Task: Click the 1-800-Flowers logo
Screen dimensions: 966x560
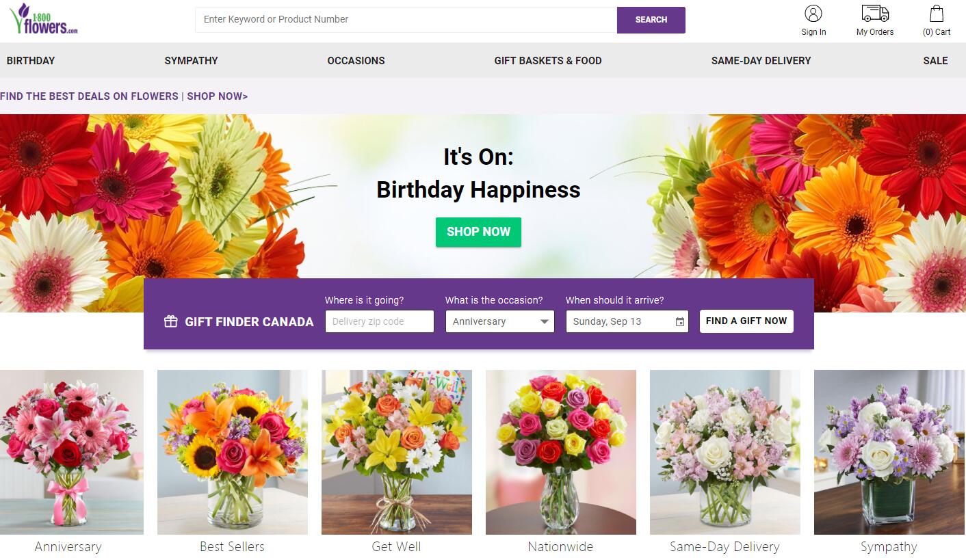Action: [44, 19]
